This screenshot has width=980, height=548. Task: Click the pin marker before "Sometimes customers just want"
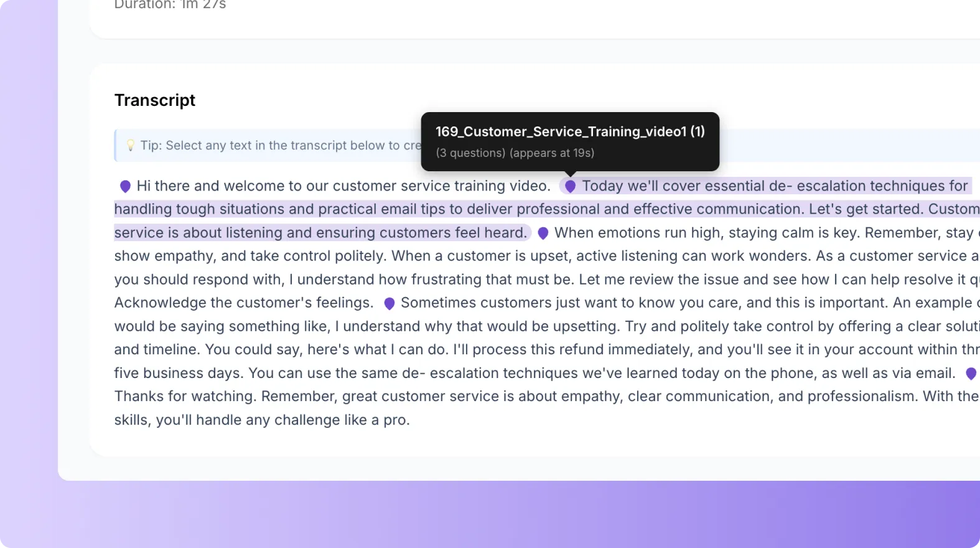[x=389, y=303]
